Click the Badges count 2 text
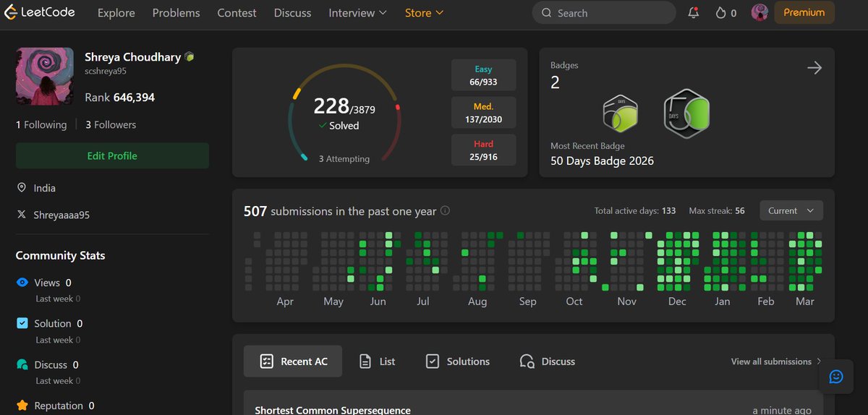Screen dimensions: 868x415 point(555,82)
